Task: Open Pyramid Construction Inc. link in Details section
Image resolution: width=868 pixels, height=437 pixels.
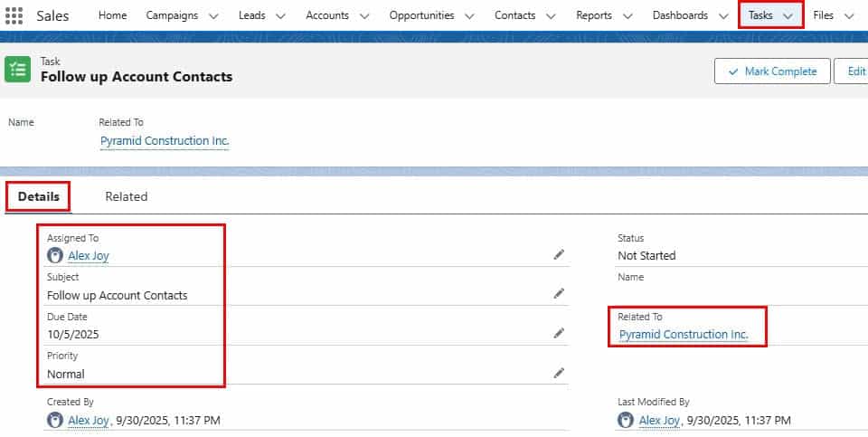Action: pyautogui.click(x=684, y=335)
